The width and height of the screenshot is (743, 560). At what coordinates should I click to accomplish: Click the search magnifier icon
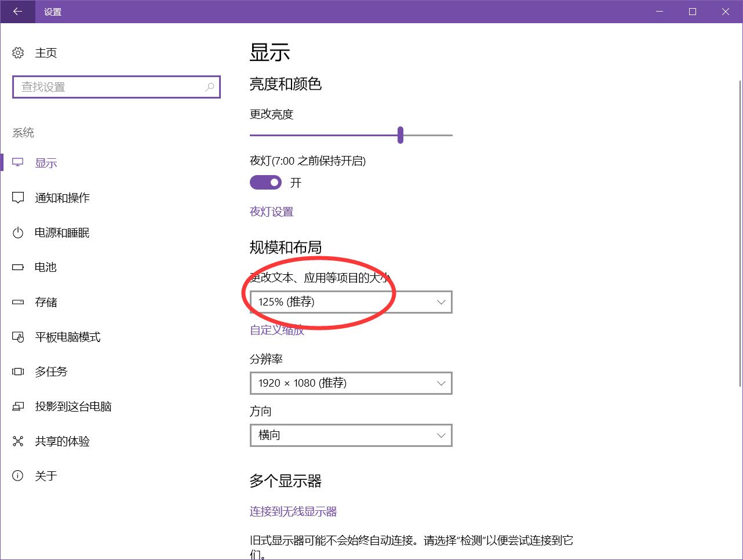(210, 87)
